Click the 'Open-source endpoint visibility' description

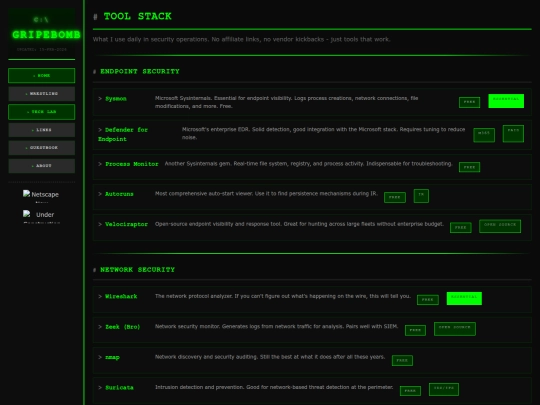point(299,224)
